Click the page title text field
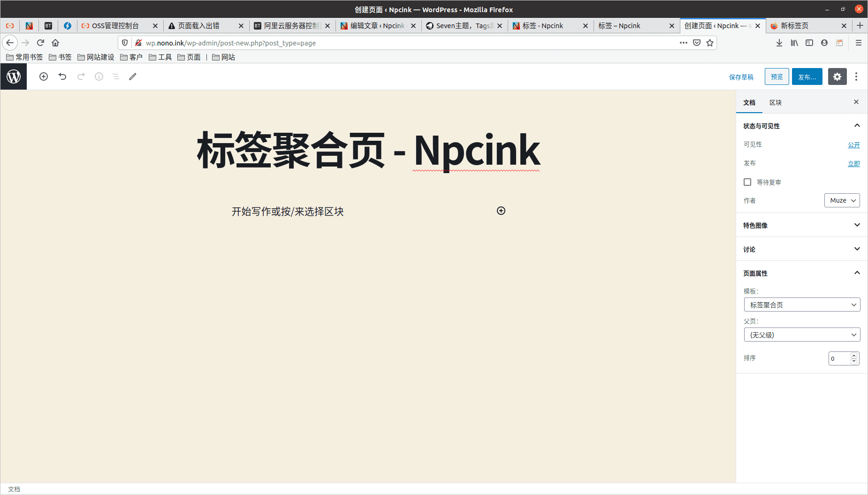This screenshot has height=495, width=868. tap(369, 150)
